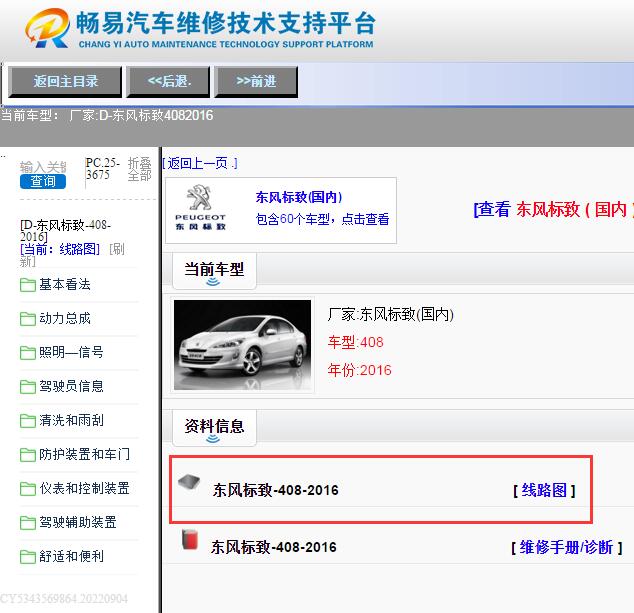The width and height of the screenshot is (634, 613).
Task: Go forward with the >>前进 button
Action: click(256, 82)
